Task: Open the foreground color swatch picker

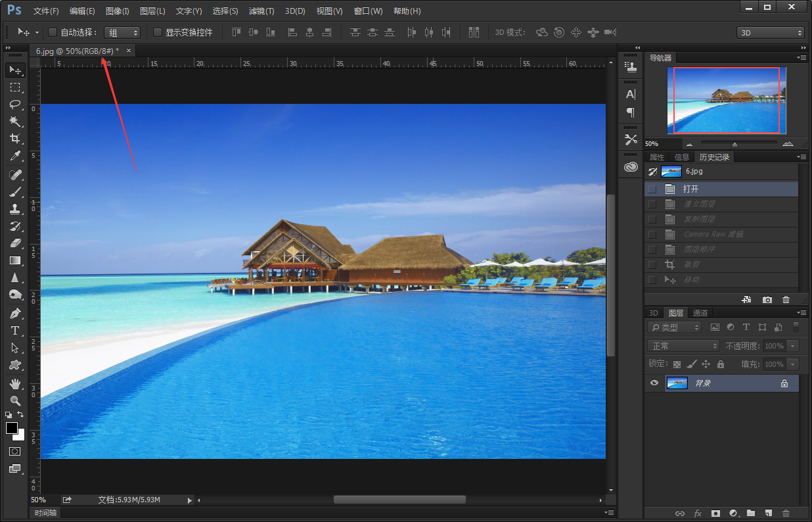Action: click(x=12, y=428)
